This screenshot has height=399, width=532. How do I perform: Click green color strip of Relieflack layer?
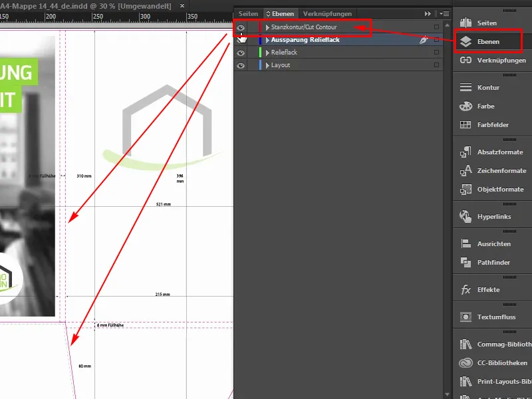(260, 53)
